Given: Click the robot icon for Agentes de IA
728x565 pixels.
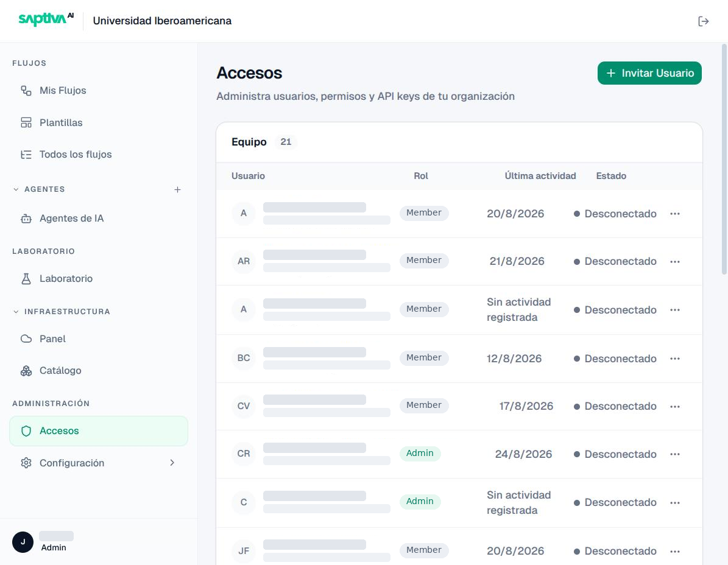Looking at the screenshot, I should pyautogui.click(x=26, y=219).
